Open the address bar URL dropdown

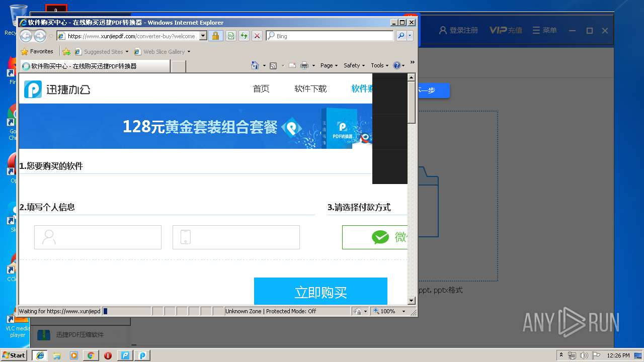click(203, 36)
